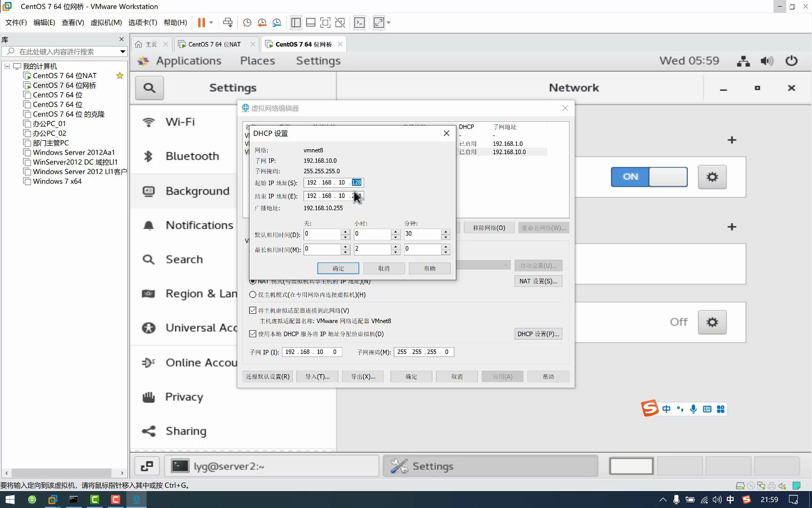Switch to the CentOS 7 64 位NAT tab
Screen dimensions: 812x508
point(214,44)
